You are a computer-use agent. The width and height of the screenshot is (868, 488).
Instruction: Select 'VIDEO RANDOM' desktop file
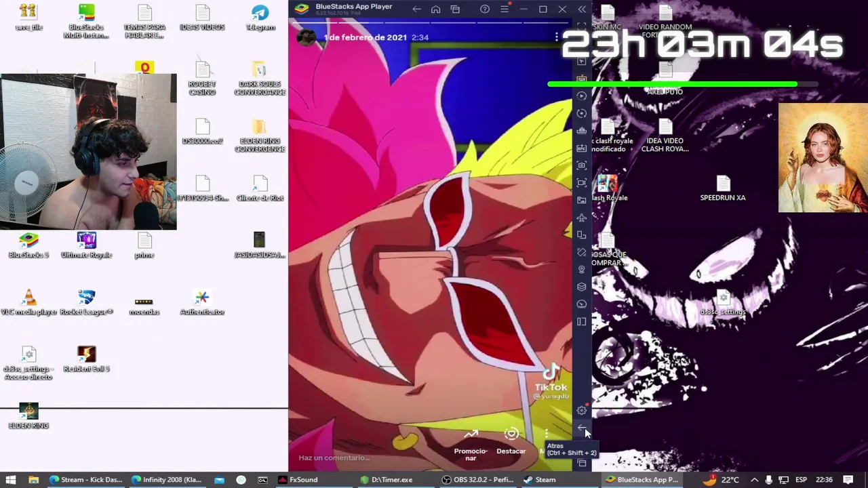(665, 20)
